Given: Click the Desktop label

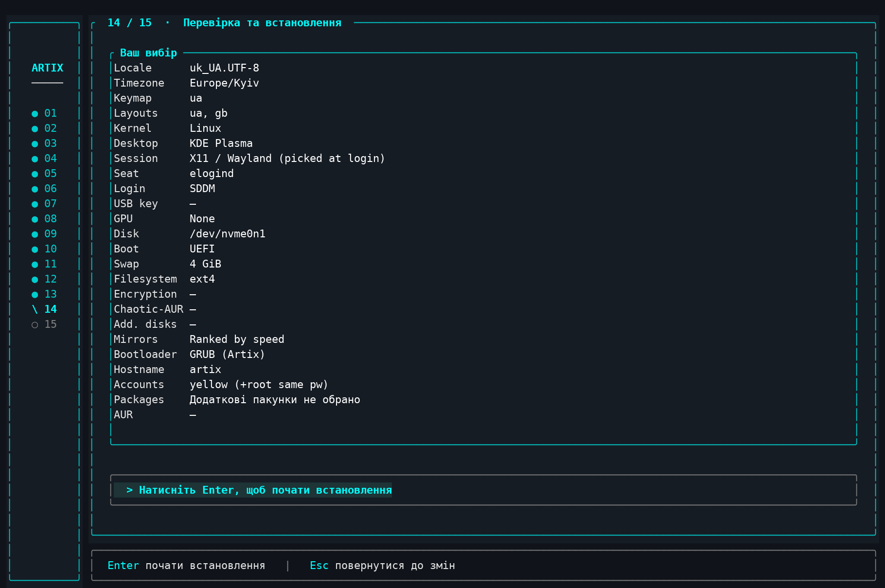Looking at the screenshot, I should 136,143.
